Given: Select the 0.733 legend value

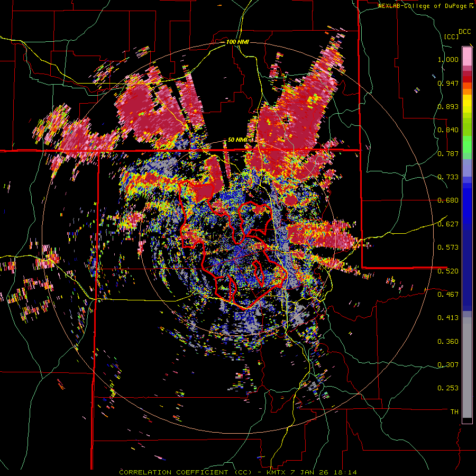Looking at the screenshot, I should (x=448, y=177).
